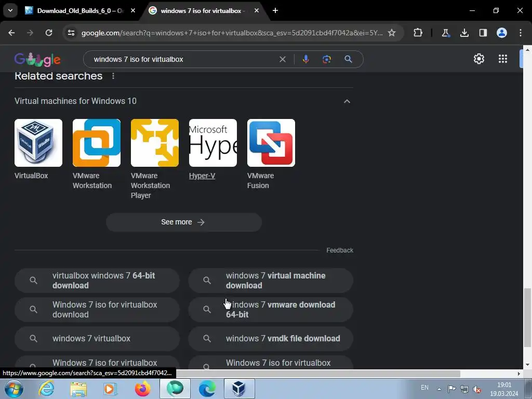Image resolution: width=532 pixels, height=399 pixels.
Task: Open Related searches three-dot options
Action: coord(113,76)
